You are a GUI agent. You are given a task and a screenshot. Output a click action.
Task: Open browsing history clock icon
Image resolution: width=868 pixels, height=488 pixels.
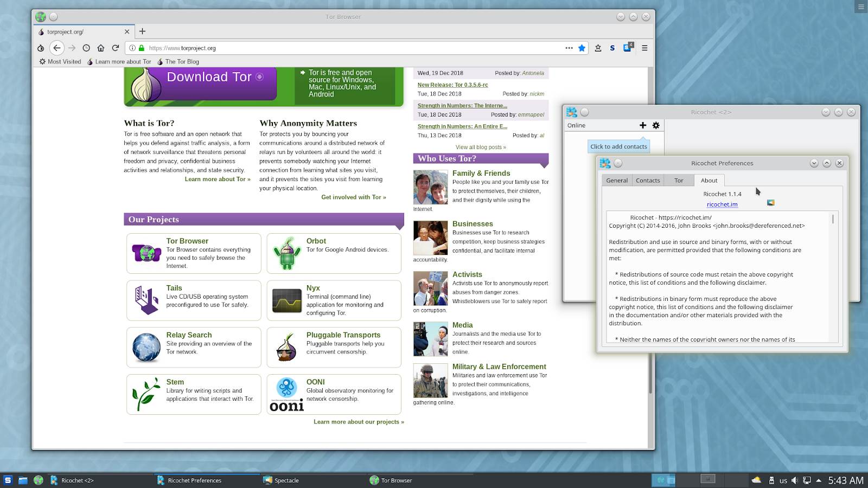point(86,48)
